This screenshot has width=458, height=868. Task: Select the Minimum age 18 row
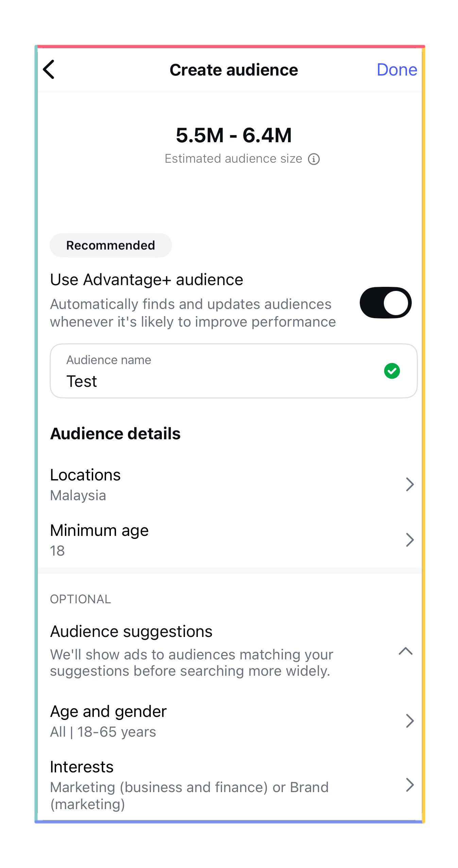(230, 540)
